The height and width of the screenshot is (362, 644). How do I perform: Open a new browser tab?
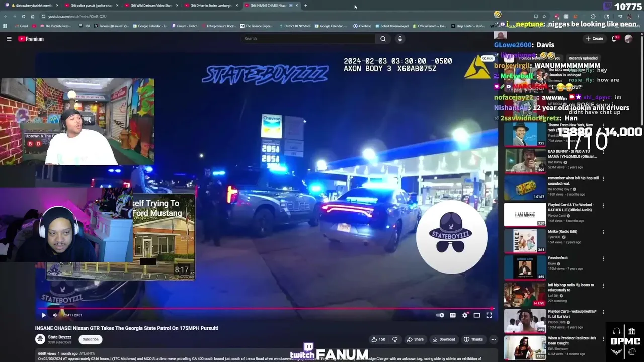306,5
